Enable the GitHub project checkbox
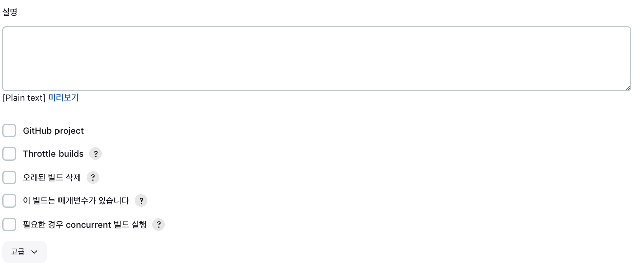 coord(9,131)
